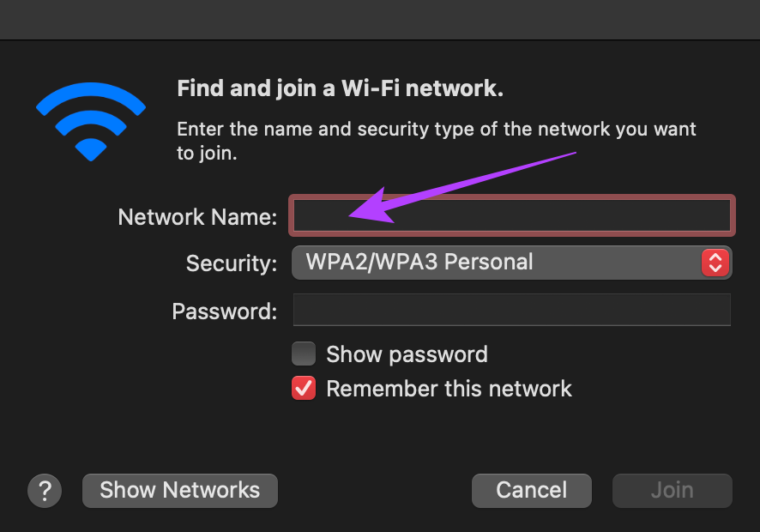The width and height of the screenshot is (760, 532).
Task: Focus the Password text field
Action: point(512,310)
